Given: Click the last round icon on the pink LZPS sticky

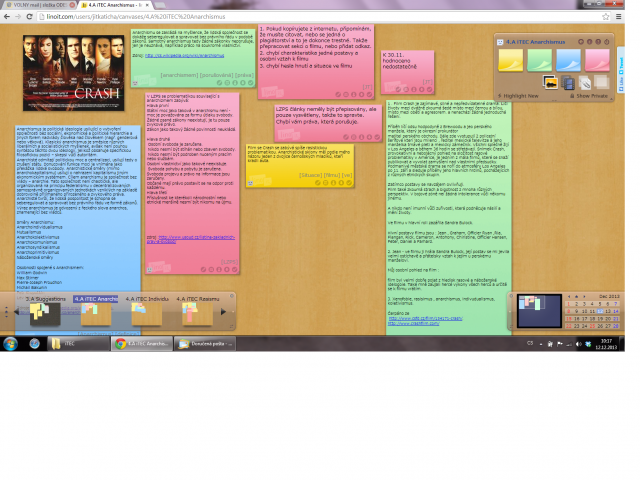Looking at the screenshot, I should 235,269.
